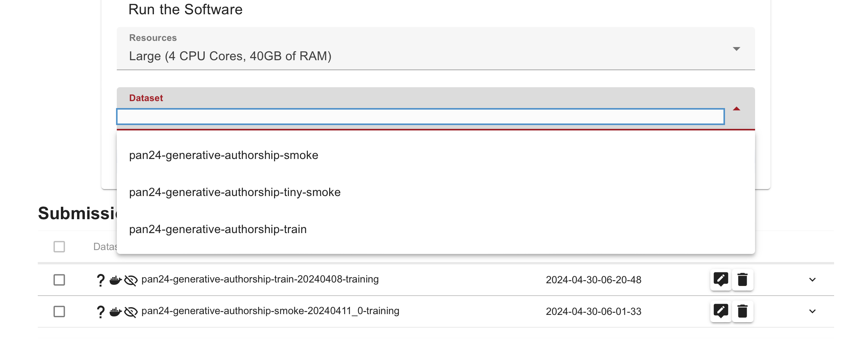
Task: Check the box for smoke-20240411_0-training row
Action: coord(59,311)
